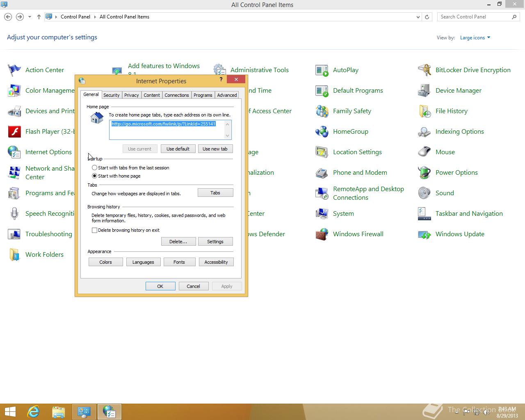The height and width of the screenshot is (420, 525).
Task: Open the Internet Options globe icon
Action: [14, 152]
